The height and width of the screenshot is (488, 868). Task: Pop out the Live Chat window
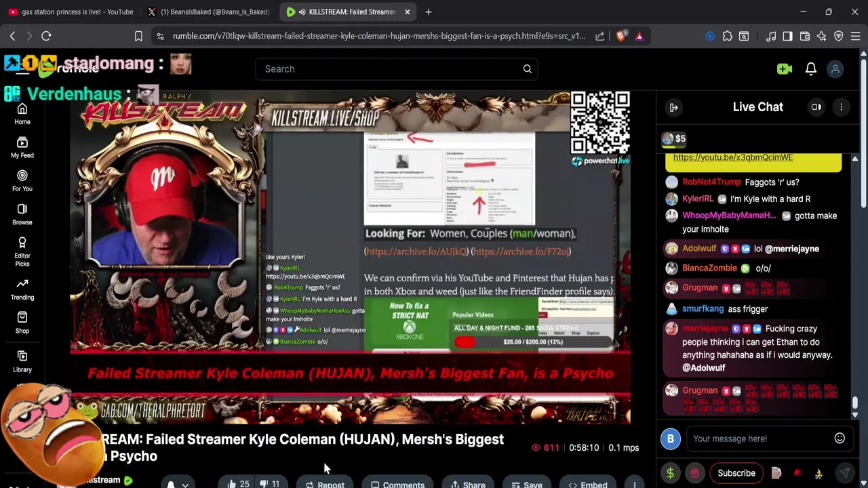[x=816, y=107]
